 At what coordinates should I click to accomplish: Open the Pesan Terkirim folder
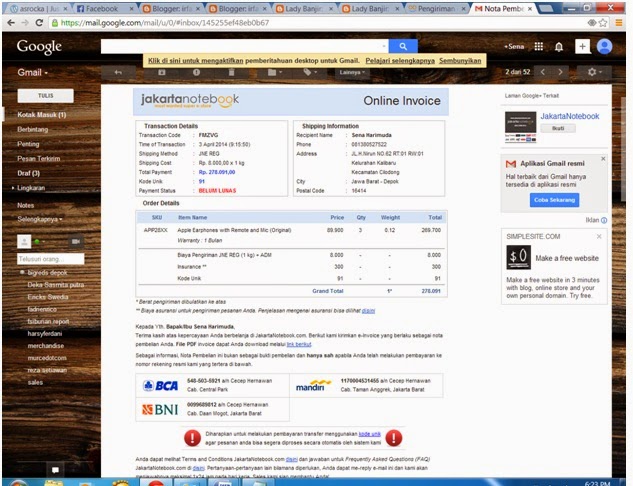pyautogui.click(x=38, y=159)
